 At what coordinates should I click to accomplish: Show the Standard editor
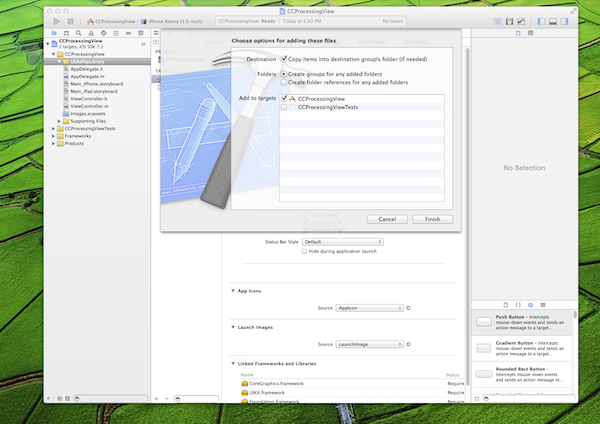[x=499, y=20]
